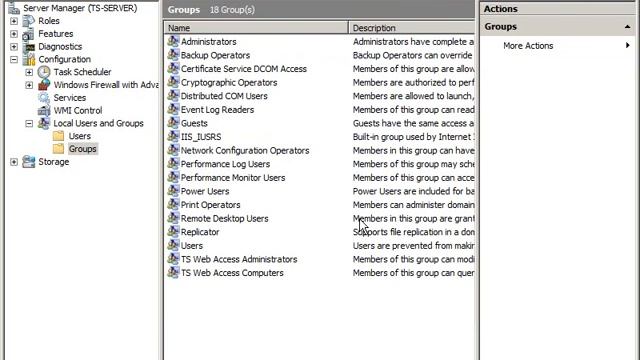Select the Event Log Readers name

(x=217, y=109)
